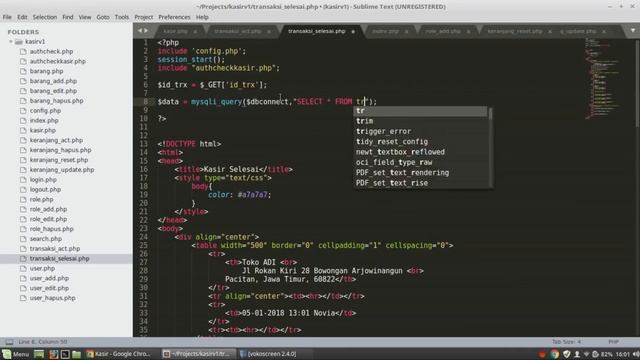
Task: Change PHP syntax in status bar
Action: click(613, 342)
